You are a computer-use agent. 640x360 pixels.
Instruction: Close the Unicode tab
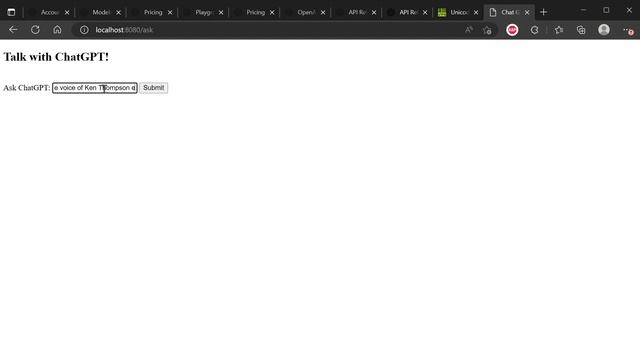coord(476,13)
